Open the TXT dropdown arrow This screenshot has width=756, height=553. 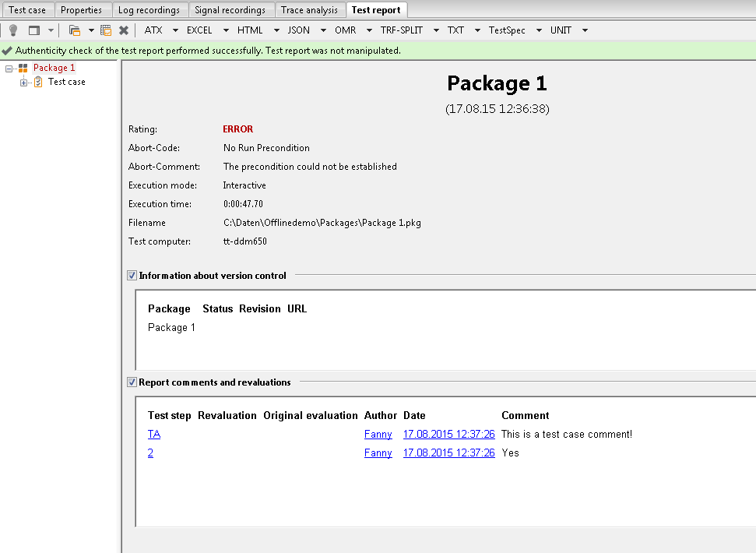tap(476, 30)
